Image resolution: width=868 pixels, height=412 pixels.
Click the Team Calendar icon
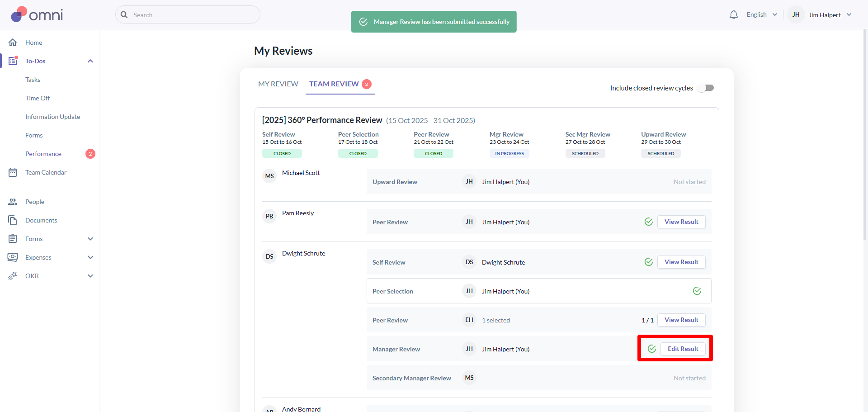click(x=13, y=172)
